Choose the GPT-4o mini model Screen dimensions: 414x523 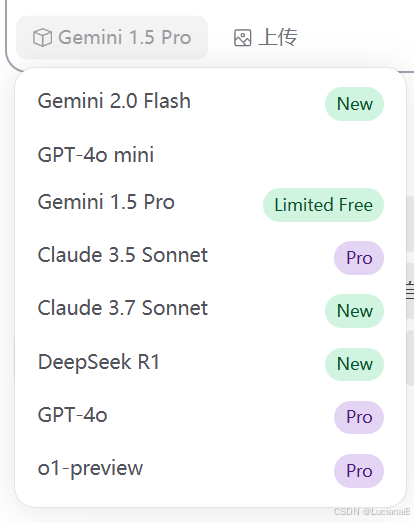pos(211,155)
